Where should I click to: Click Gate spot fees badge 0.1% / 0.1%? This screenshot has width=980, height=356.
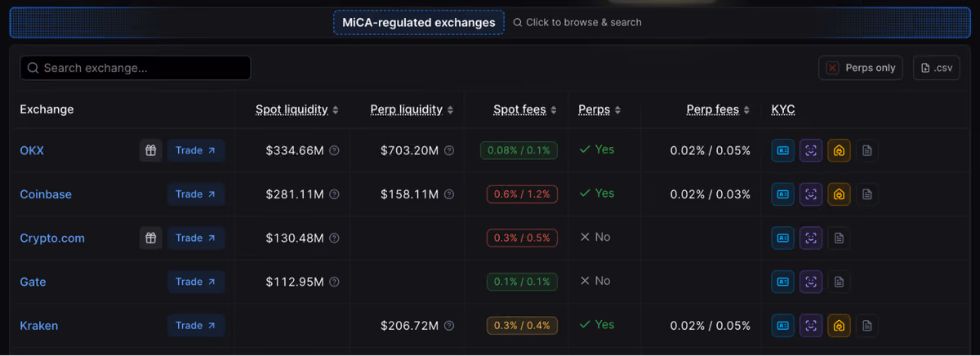pyautogui.click(x=523, y=282)
